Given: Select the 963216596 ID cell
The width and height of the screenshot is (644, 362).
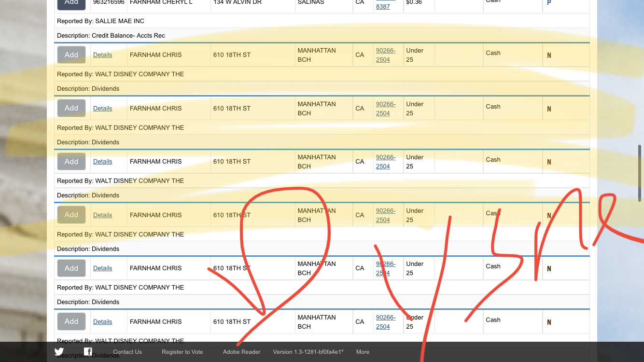Looking at the screenshot, I should tap(109, 2).
